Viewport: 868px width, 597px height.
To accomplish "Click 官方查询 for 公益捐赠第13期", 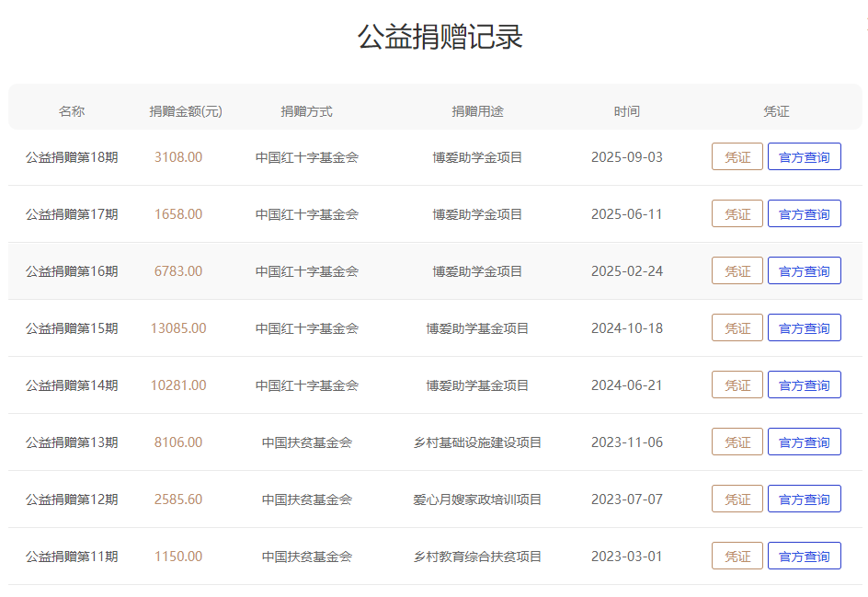I will (x=804, y=442).
